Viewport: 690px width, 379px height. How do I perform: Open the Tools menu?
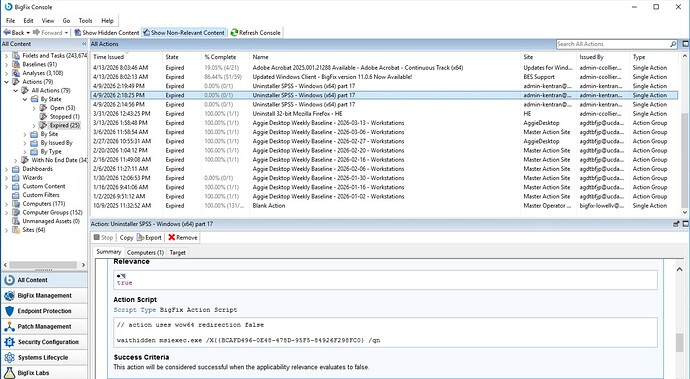85,21
